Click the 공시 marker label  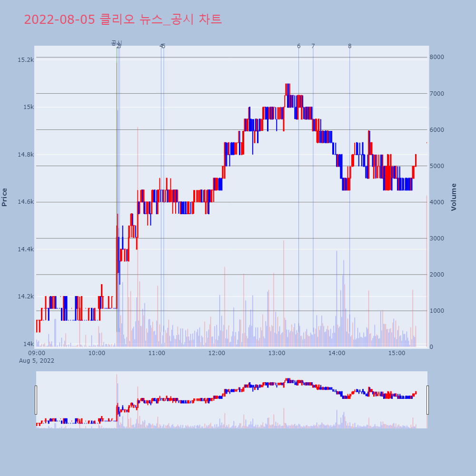pos(117,43)
